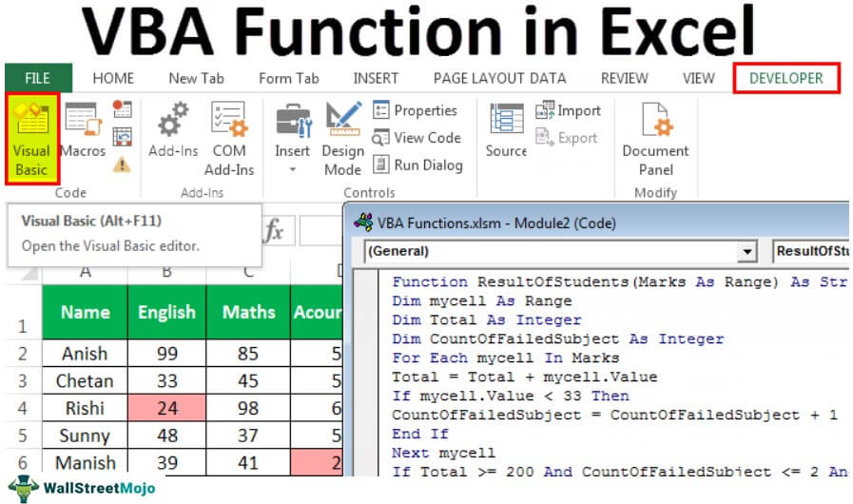The image size is (853, 504).
Task: Select row header 6
Action: (22, 461)
